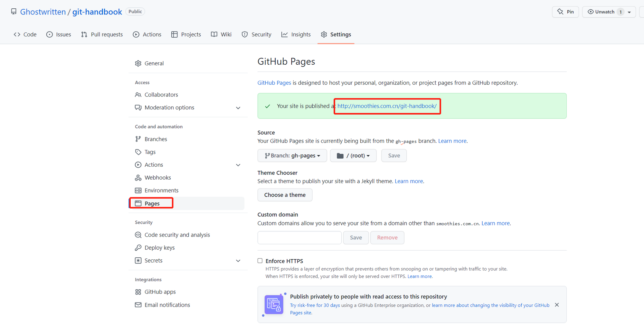Screen dimensions: 644x334
Task: Click the Deploy keys key icon
Action: (x=138, y=248)
